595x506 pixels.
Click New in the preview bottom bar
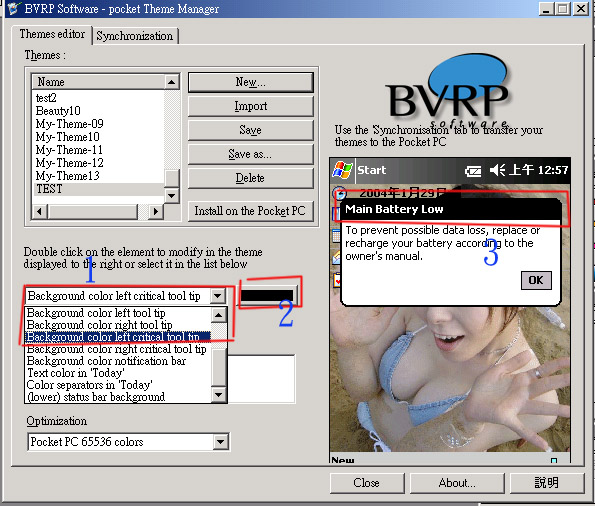tap(343, 460)
